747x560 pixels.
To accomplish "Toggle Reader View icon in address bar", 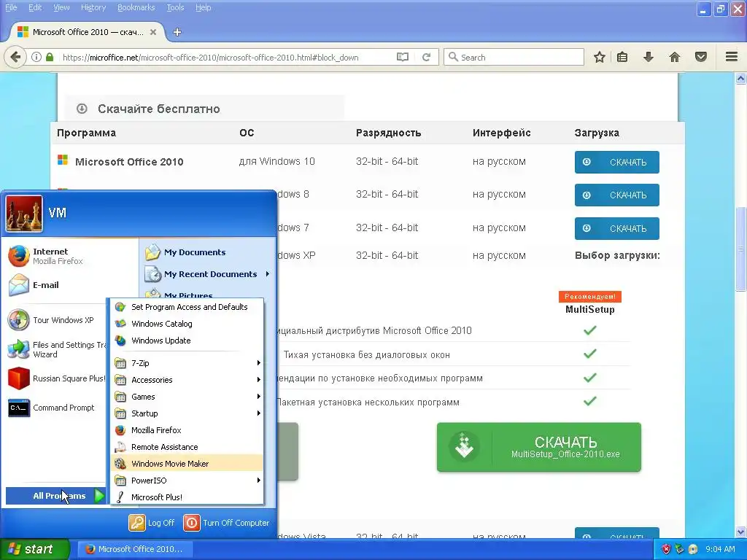I will point(403,57).
